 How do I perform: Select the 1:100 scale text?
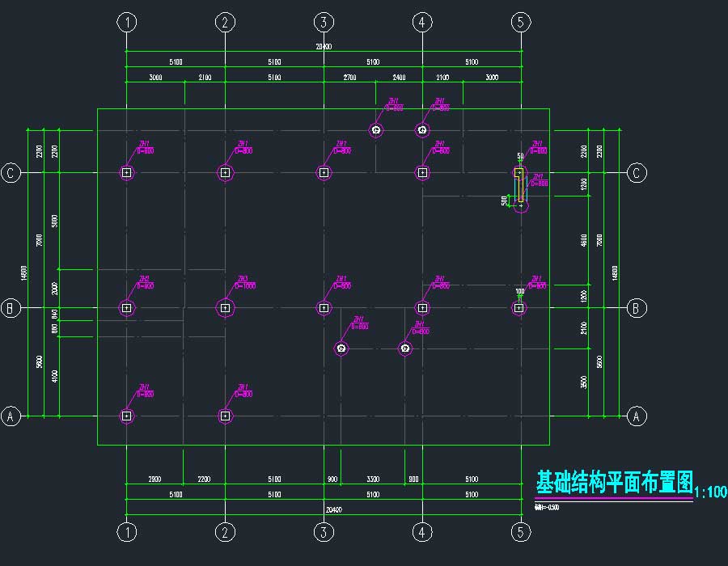(x=711, y=492)
